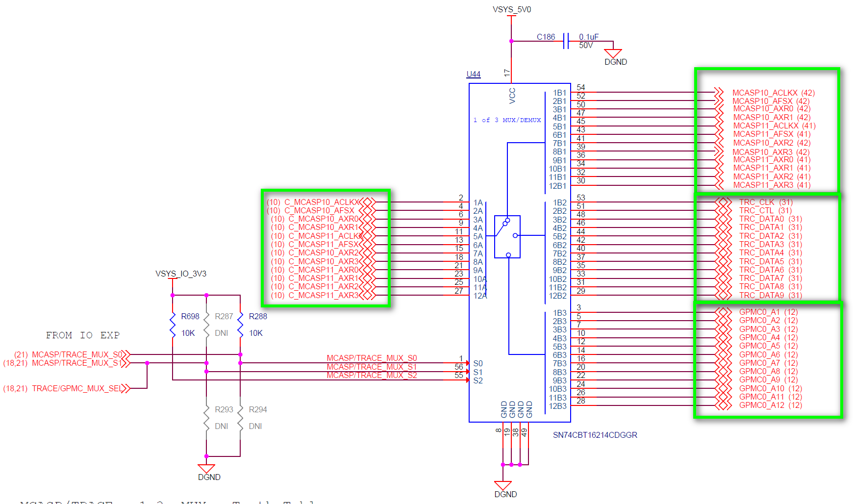Click the 50V rating text near C186
Image resolution: width=853 pixels, height=504 pixels.
pos(586,45)
